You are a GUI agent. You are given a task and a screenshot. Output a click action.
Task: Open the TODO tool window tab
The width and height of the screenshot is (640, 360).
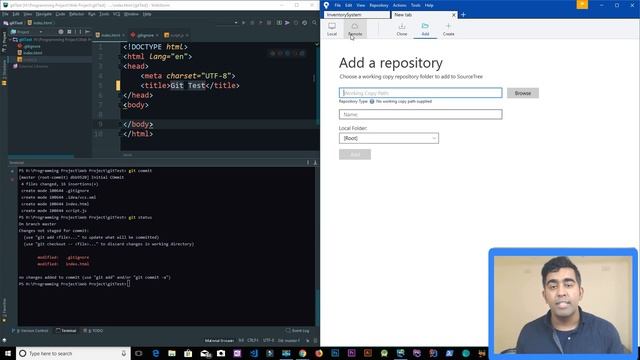(93, 331)
